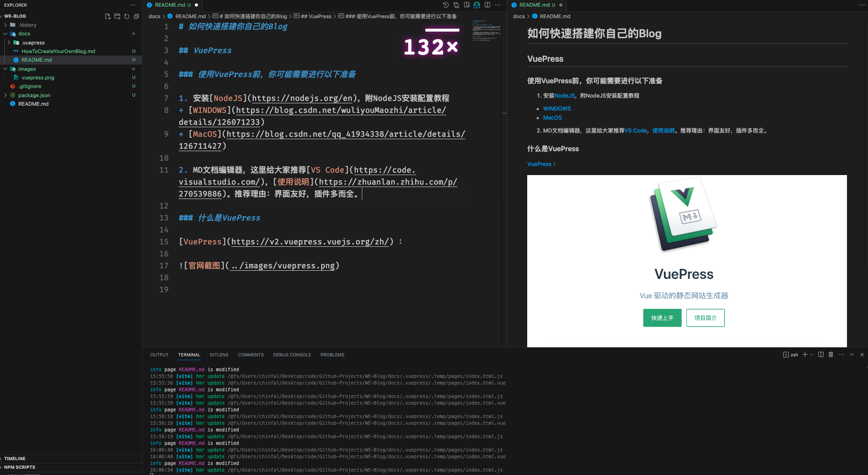868x475 pixels.
Task: Click the 项目简介 button in preview image
Action: [x=705, y=318]
